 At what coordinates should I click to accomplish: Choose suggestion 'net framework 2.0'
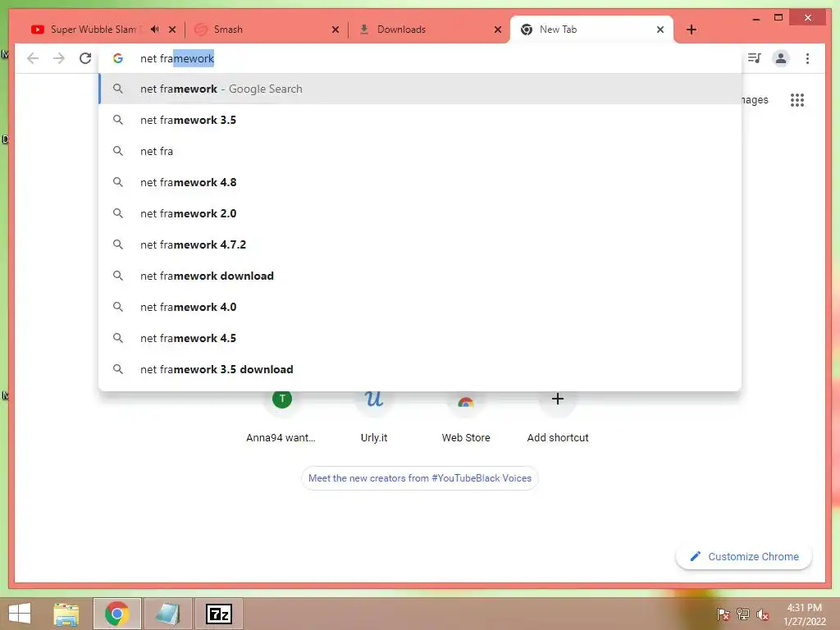click(421, 213)
